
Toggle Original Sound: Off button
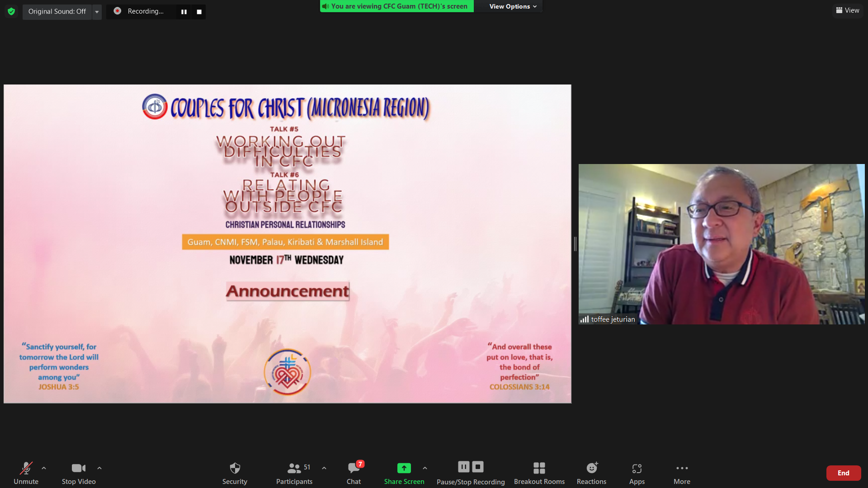point(57,11)
